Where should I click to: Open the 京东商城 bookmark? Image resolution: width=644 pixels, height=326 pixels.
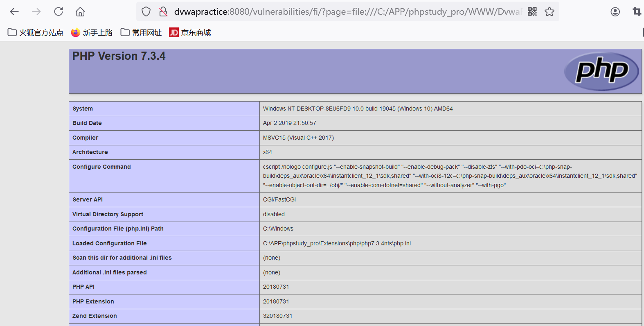[190, 32]
